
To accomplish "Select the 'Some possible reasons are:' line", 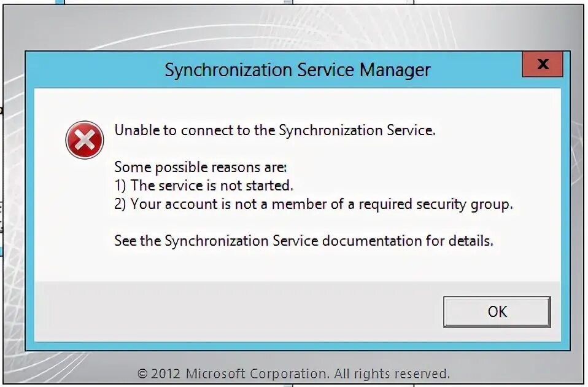I will tap(200, 167).
